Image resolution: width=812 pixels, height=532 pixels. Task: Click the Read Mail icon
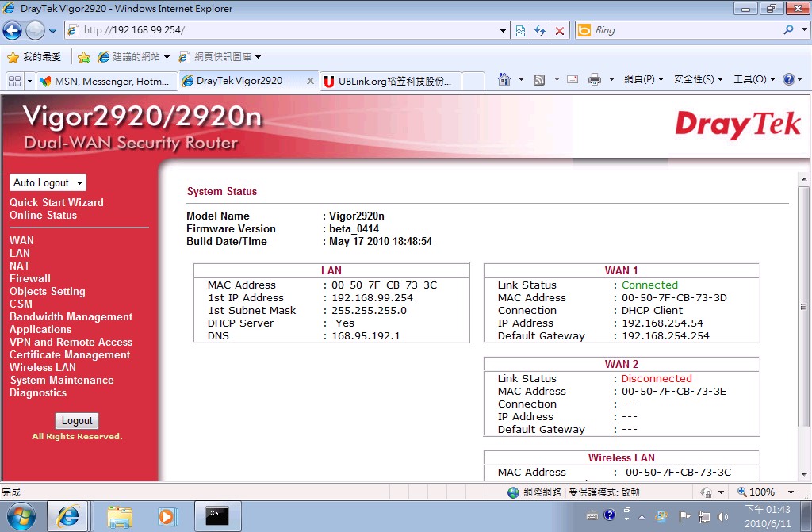[x=573, y=79]
